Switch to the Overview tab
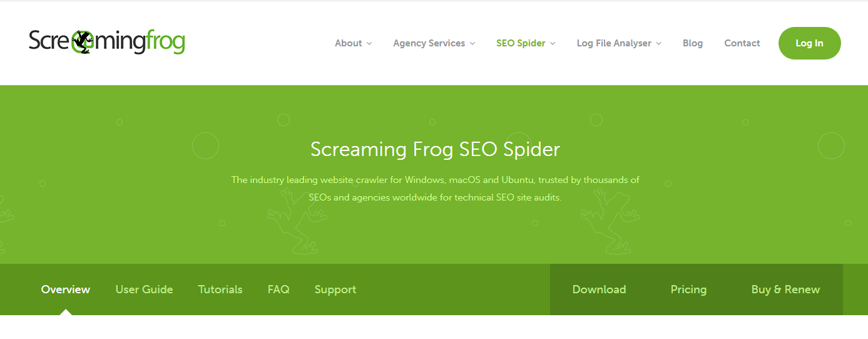Viewport: 868px width, 339px height. (66, 289)
